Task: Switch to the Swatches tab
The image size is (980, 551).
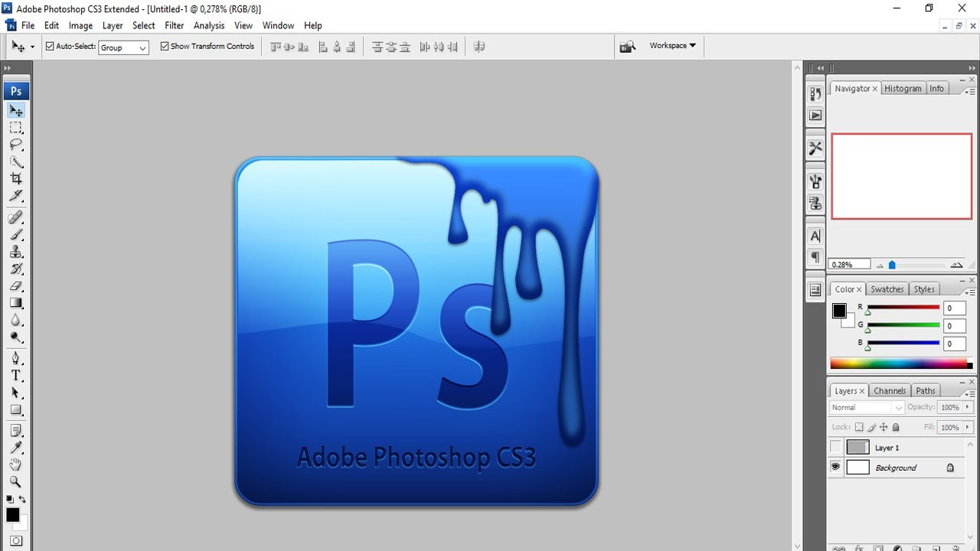Action: point(887,289)
